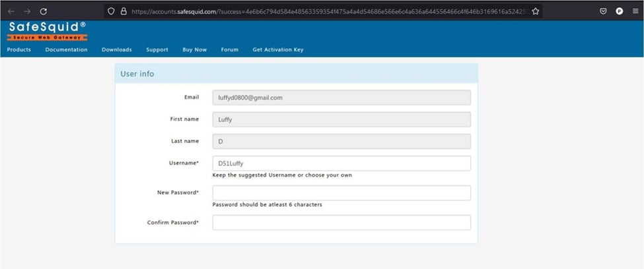Focus the New Password field
The height and width of the screenshot is (269, 644).
pyautogui.click(x=341, y=193)
